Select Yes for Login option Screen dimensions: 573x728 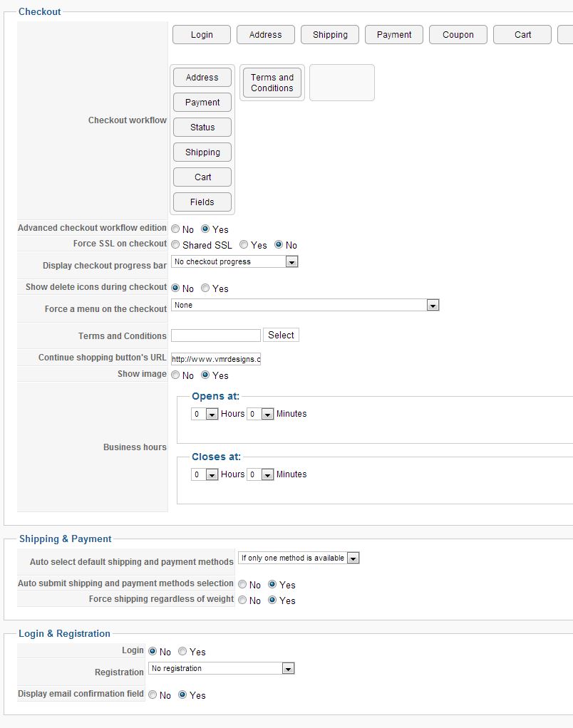pyautogui.click(x=182, y=652)
